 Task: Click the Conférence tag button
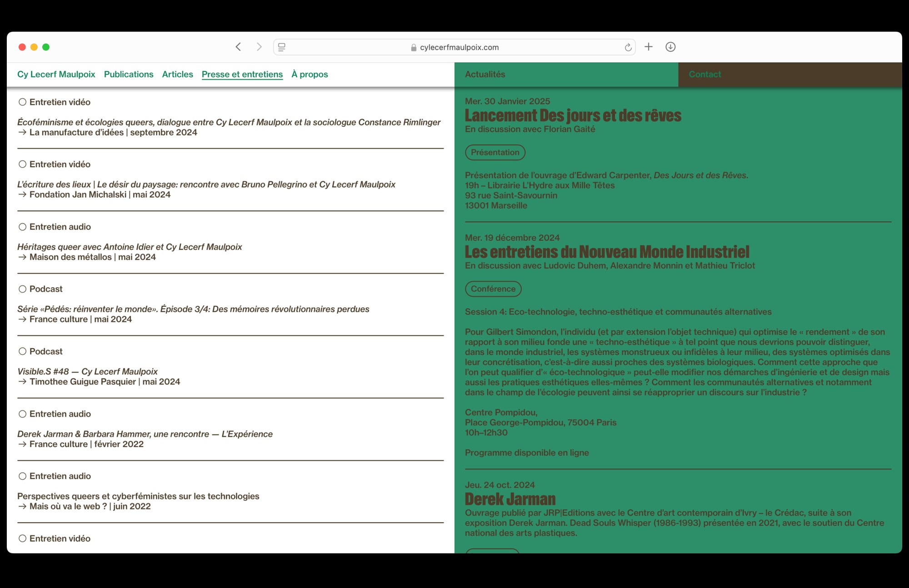tap(493, 289)
